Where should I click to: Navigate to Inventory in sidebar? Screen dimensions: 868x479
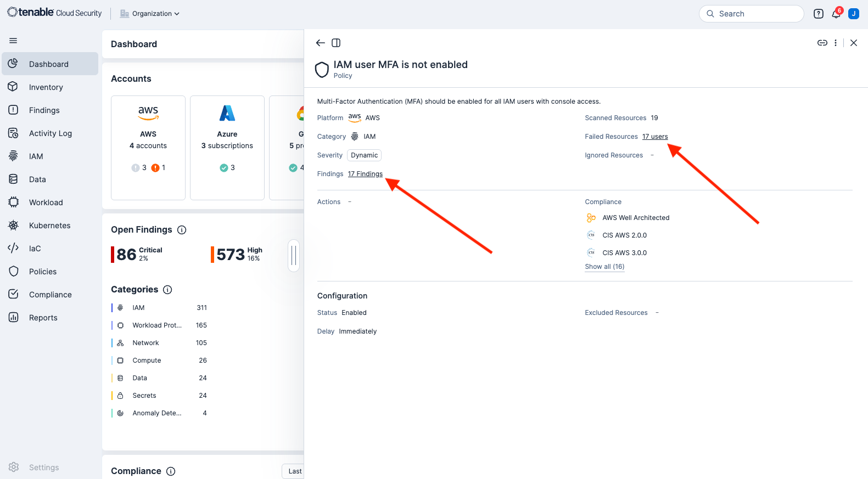coord(46,87)
